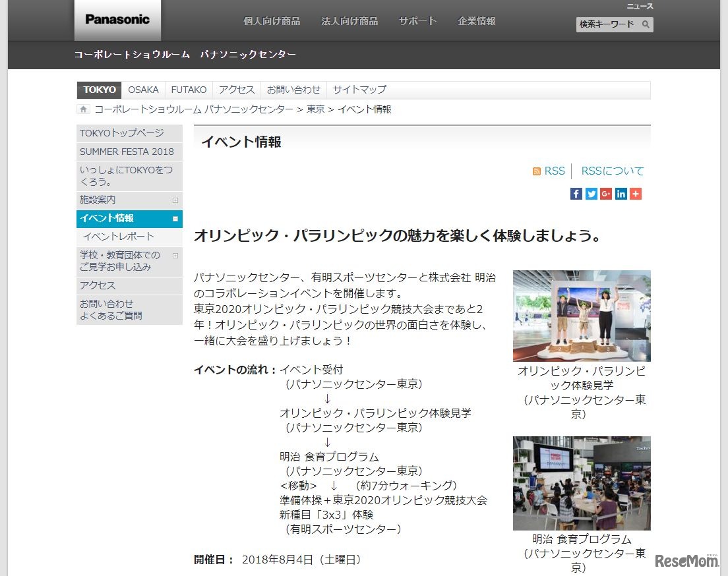Open サポート in top navigation
728x576 pixels.
[x=418, y=21]
